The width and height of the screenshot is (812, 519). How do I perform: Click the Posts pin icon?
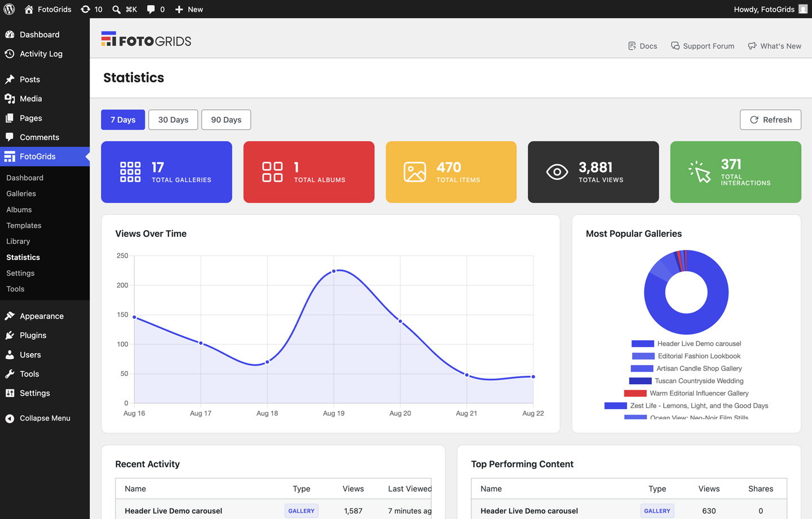click(x=10, y=80)
